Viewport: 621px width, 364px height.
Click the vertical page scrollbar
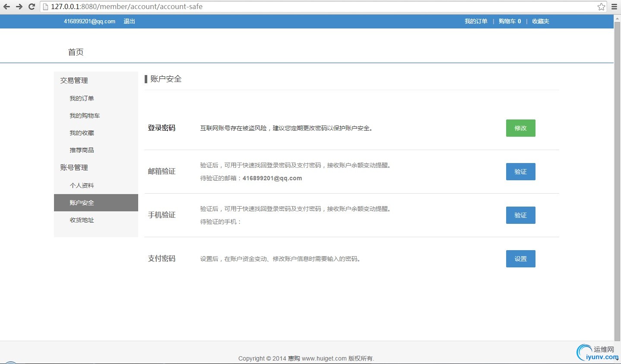[x=617, y=181]
